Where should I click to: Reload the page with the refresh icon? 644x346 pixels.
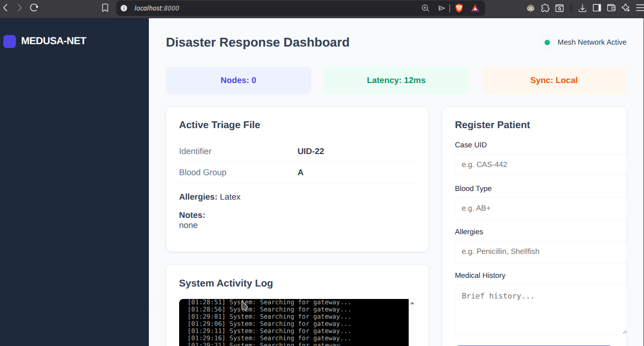pos(34,8)
